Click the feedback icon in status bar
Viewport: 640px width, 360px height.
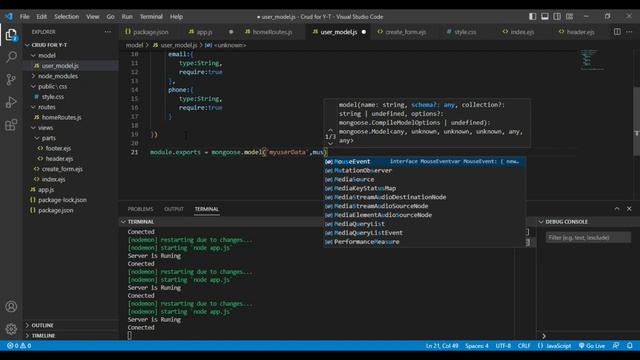click(616, 346)
